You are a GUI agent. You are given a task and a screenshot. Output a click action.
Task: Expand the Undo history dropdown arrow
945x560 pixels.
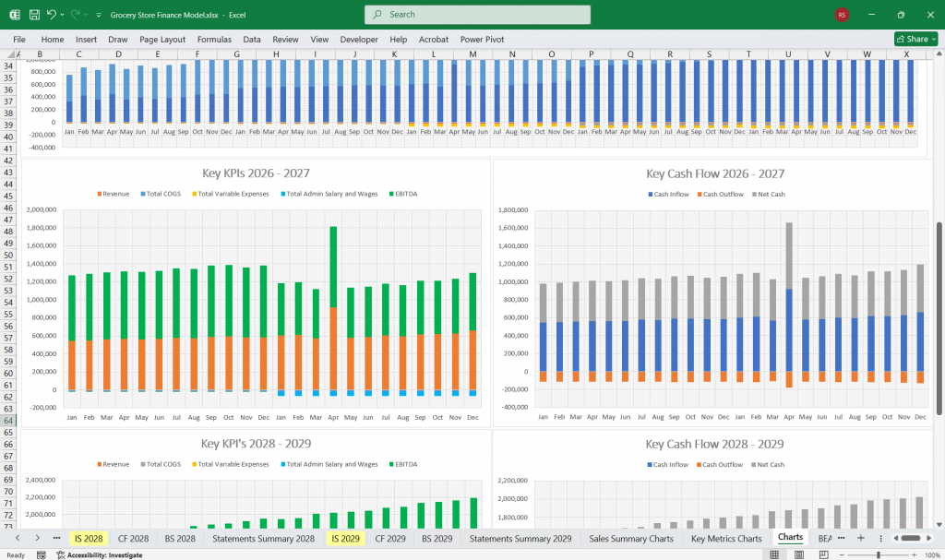click(63, 15)
